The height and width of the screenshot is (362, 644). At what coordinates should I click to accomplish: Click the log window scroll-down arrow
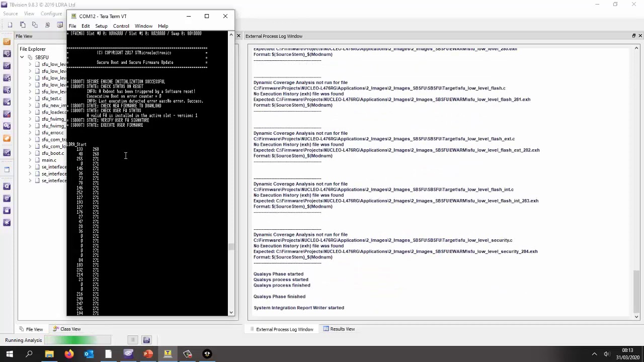click(x=636, y=316)
